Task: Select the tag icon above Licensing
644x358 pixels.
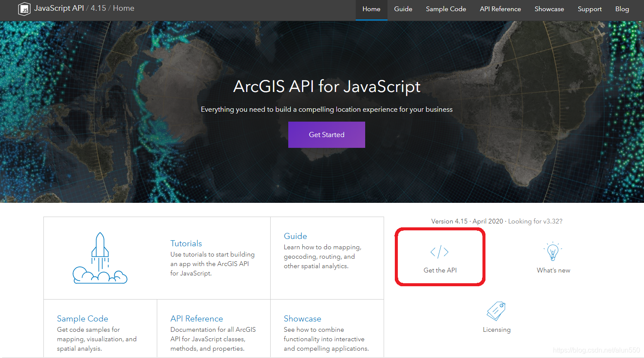Action: coord(497,311)
